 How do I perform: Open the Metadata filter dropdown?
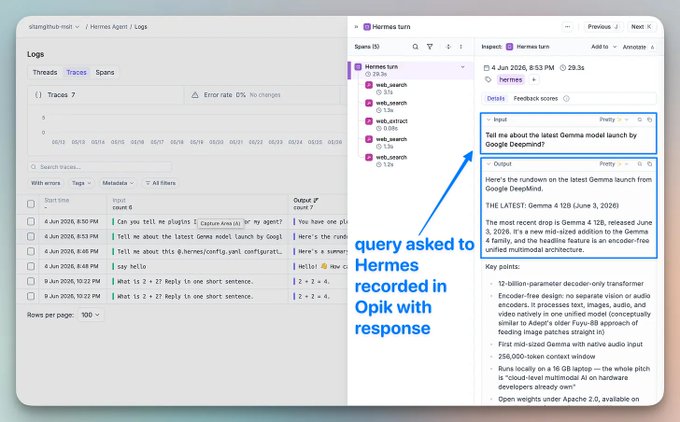pos(118,183)
